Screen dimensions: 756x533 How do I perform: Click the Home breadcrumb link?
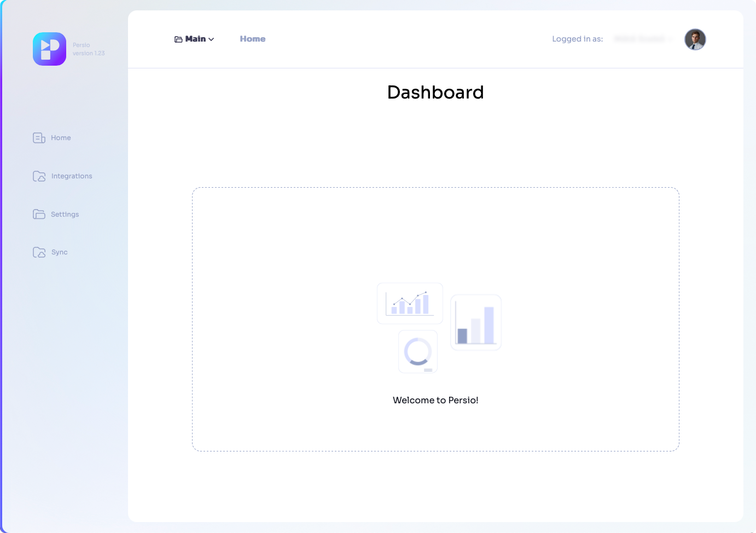click(x=252, y=39)
